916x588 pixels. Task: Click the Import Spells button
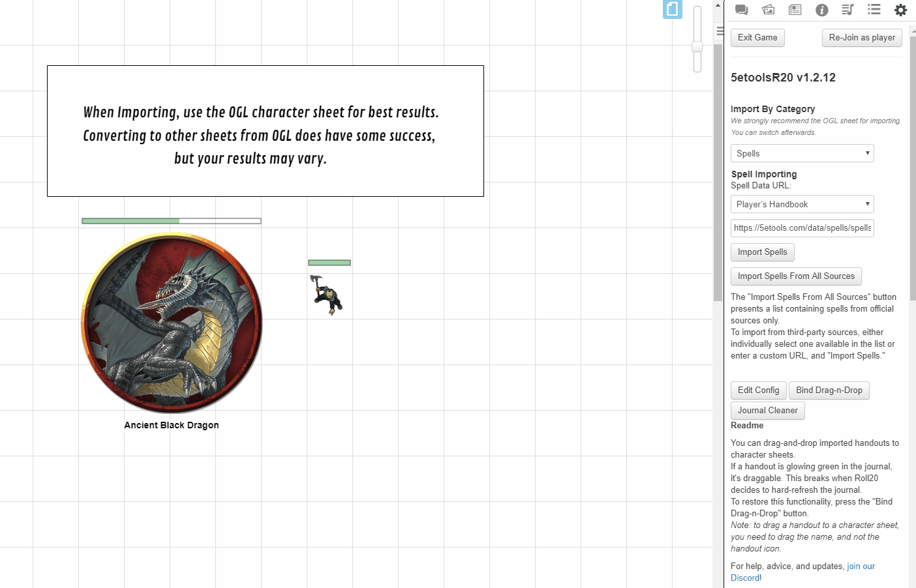click(x=762, y=252)
